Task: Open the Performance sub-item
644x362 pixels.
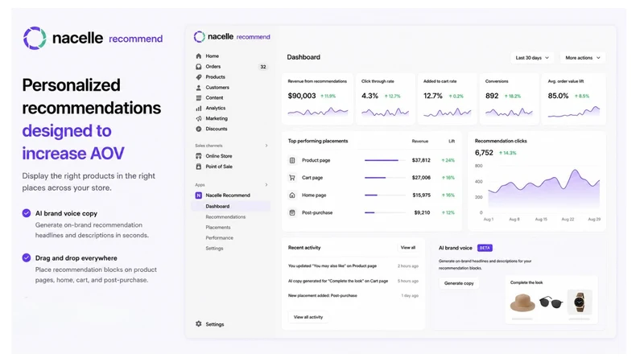Action: coord(219,237)
